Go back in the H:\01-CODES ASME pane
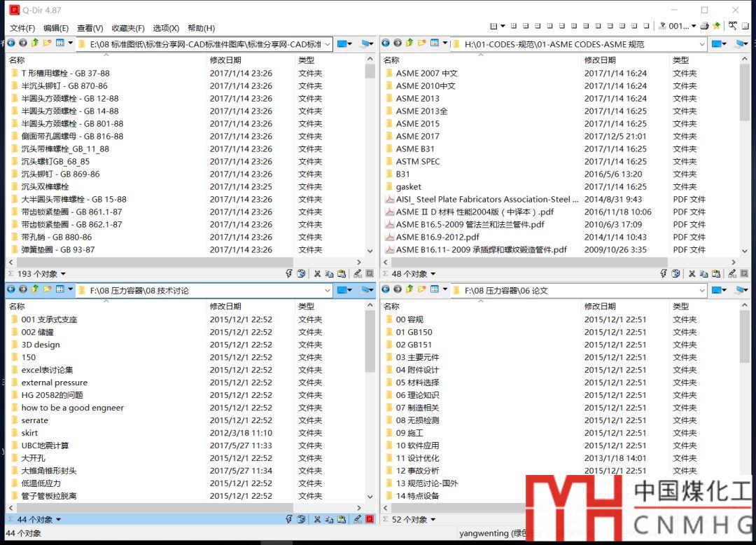 (x=385, y=43)
